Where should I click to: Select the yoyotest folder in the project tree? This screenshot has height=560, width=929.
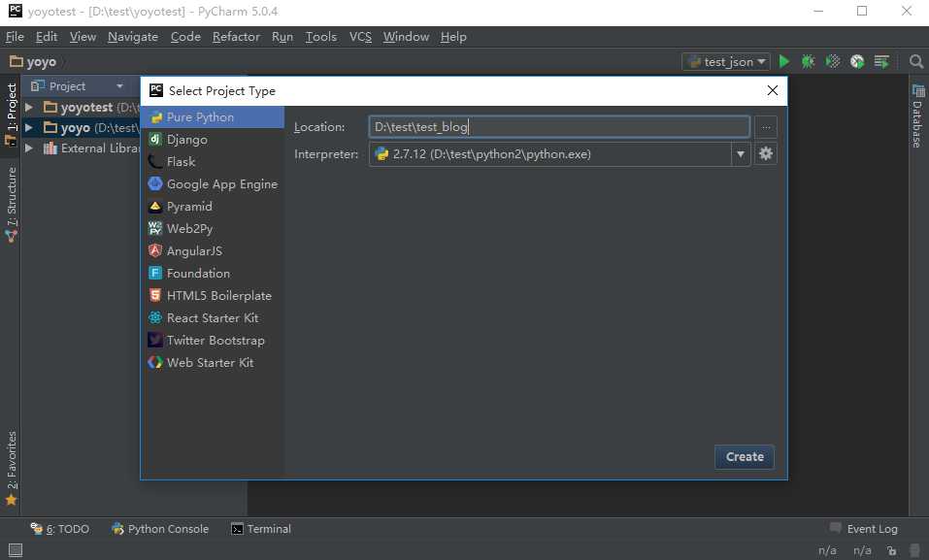point(86,108)
